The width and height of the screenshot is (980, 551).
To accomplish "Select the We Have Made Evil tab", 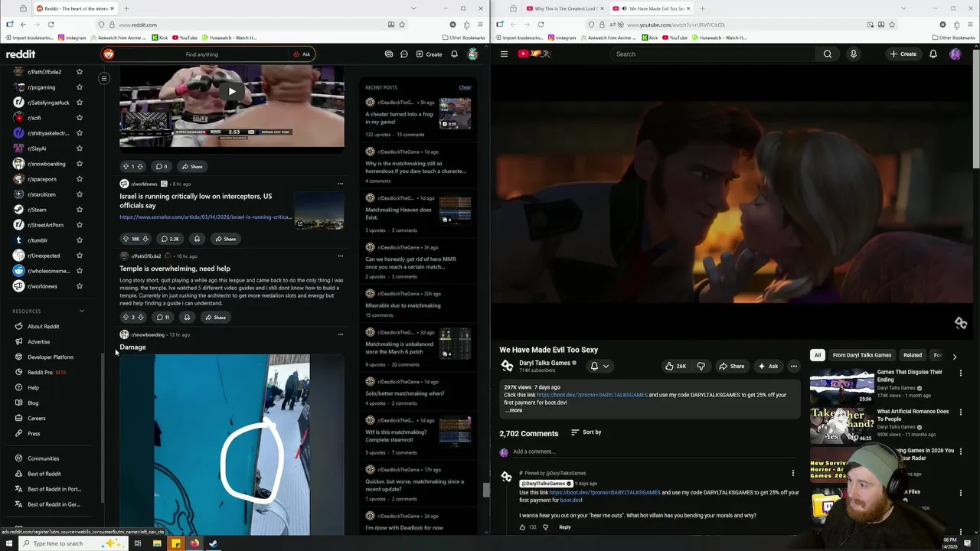I will (652, 8).
